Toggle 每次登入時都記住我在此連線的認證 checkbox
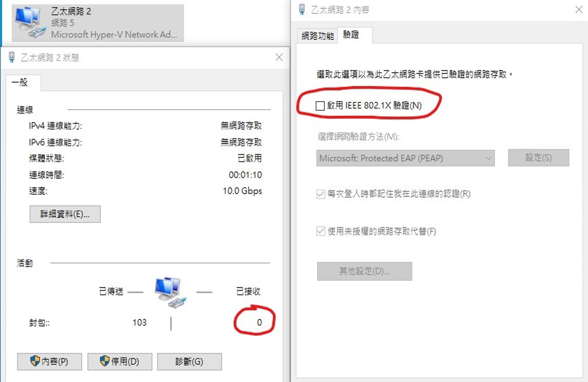 click(x=321, y=194)
